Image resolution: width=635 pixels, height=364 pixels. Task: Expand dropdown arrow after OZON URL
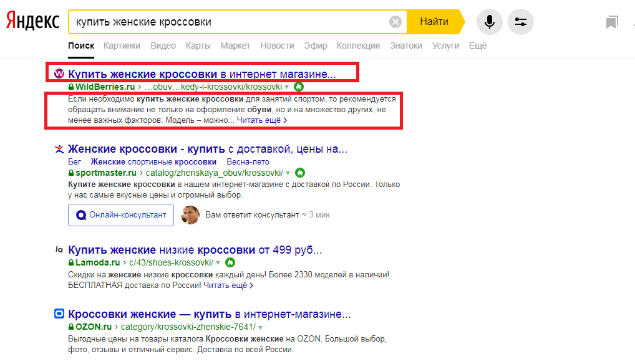click(x=260, y=327)
